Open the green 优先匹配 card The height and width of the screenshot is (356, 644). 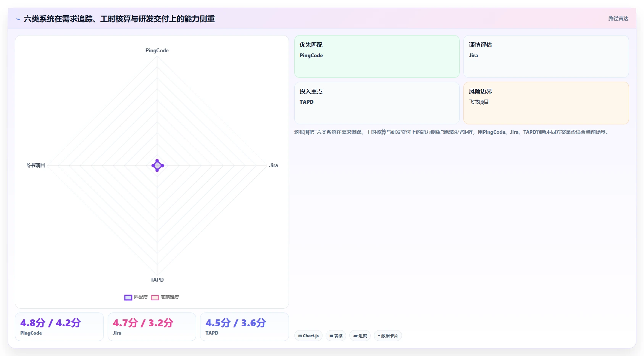[377, 56]
